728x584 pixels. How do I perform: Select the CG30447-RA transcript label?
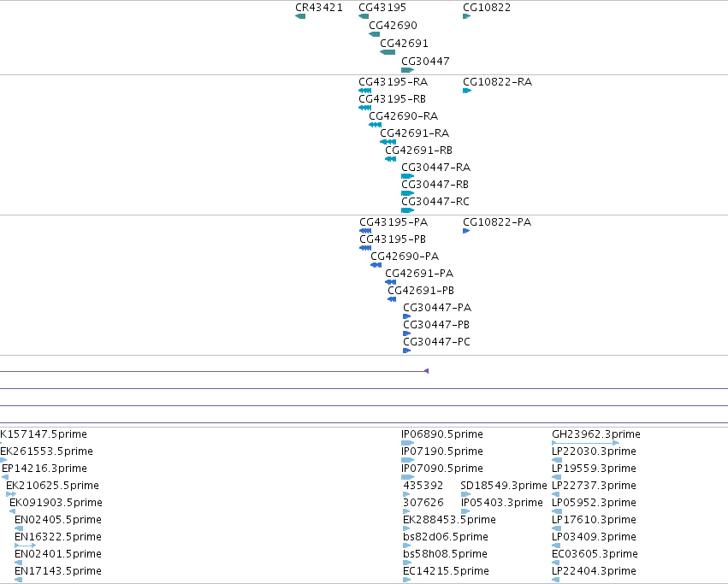tap(436, 167)
